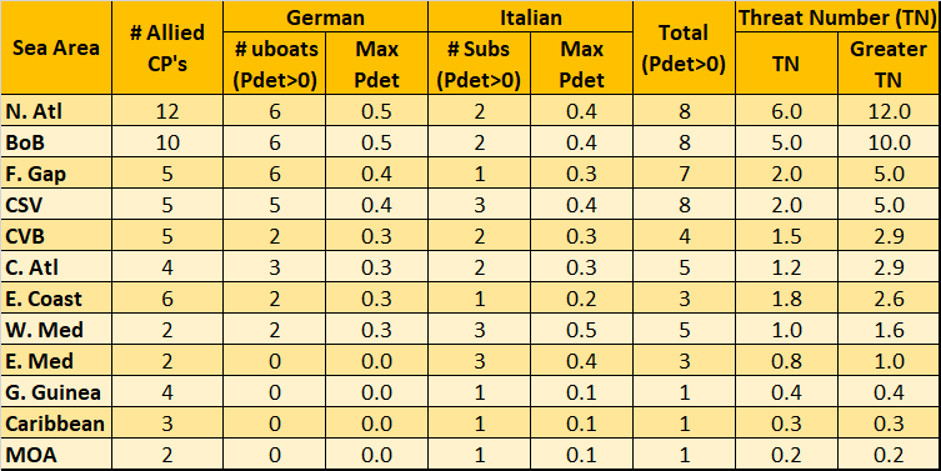Select the "F. Gap" row label
Screen dimensions: 941x471
pos(35,174)
